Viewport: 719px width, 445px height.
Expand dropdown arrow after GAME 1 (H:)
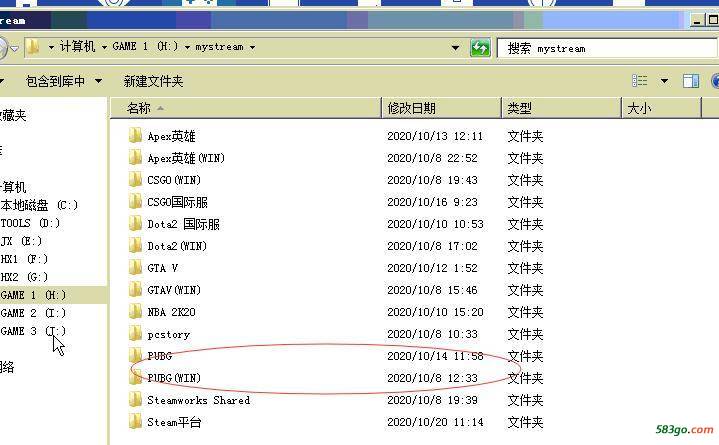(187, 47)
